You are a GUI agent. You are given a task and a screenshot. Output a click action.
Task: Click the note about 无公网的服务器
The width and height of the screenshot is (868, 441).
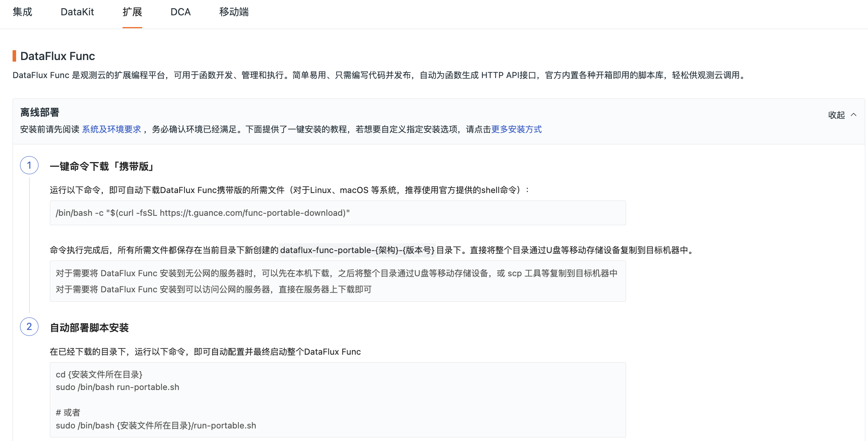click(x=337, y=273)
